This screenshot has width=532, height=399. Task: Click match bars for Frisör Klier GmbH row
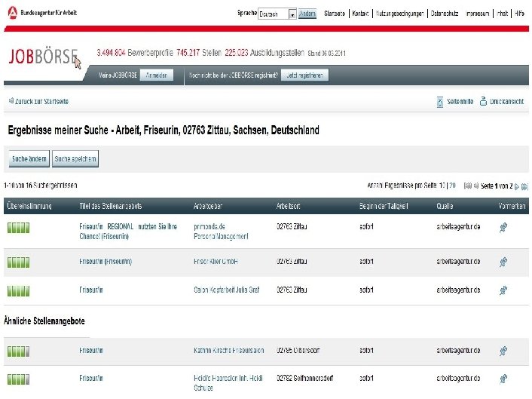[18, 262]
